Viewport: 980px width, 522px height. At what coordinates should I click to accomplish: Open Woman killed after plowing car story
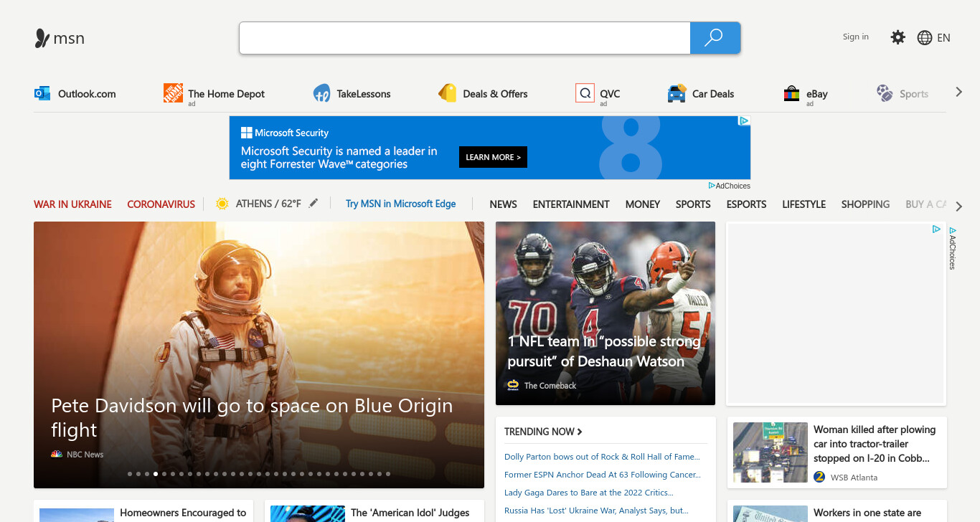tap(875, 444)
